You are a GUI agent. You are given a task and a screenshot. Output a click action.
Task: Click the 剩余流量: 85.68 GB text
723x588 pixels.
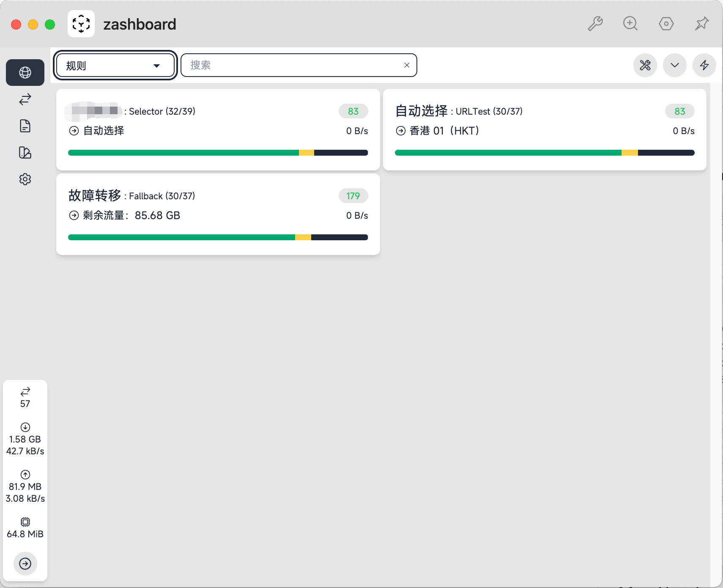pyautogui.click(x=131, y=215)
